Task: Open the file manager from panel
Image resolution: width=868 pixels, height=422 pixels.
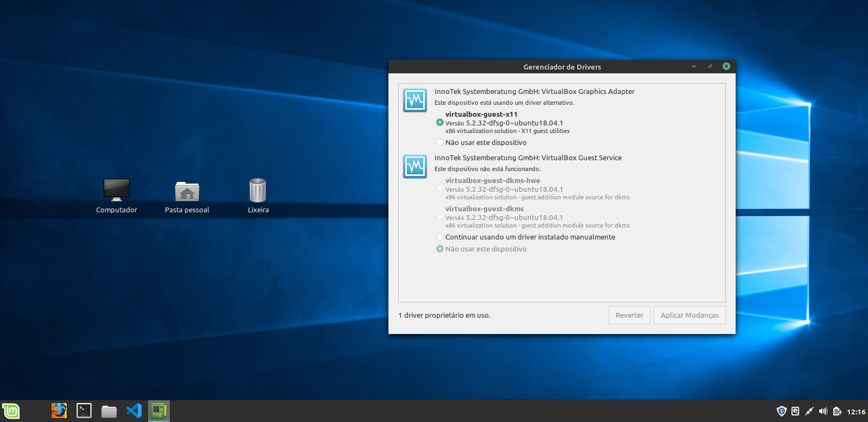Action: tap(109, 411)
